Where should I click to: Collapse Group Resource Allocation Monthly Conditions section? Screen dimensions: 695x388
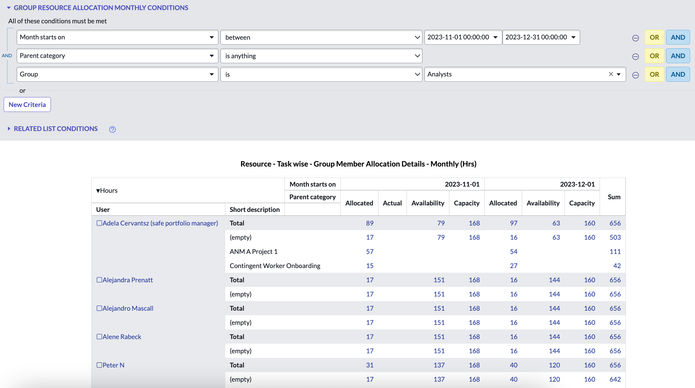click(x=8, y=8)
